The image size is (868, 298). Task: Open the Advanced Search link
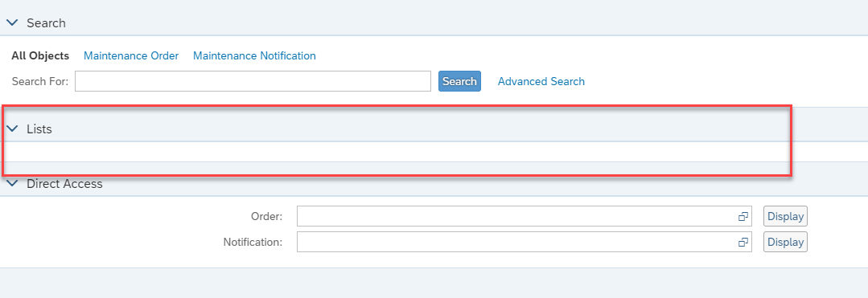(x=541, y=81)
